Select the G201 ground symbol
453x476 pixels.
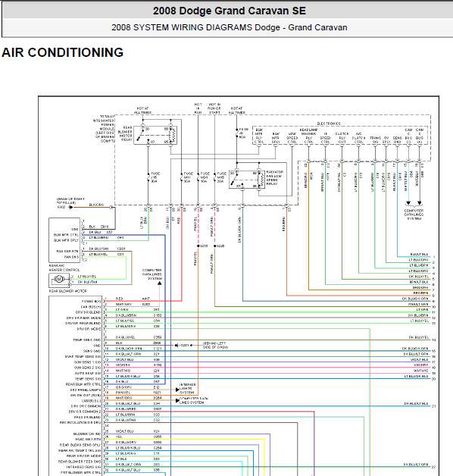[177, 346]
